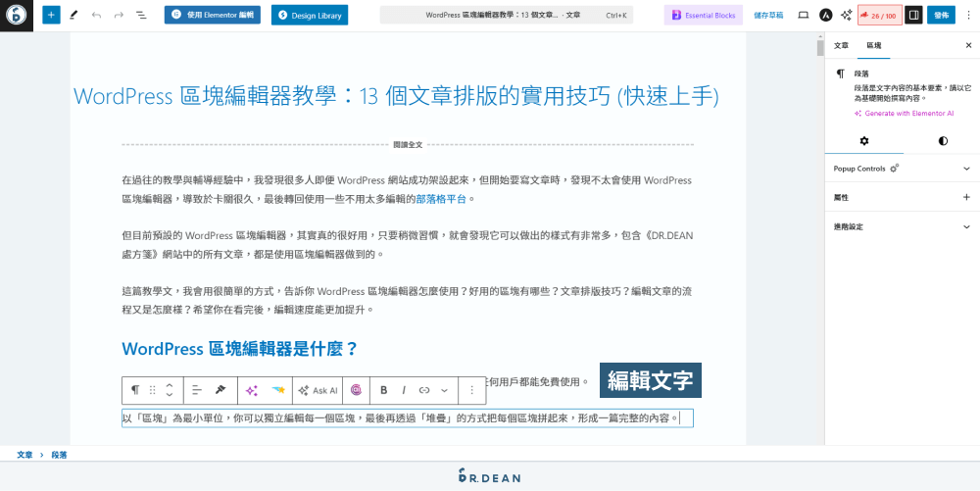This screenshot has height=491, width=980.
Task: Select the half-circle styles tab in the block panel
Action: point(943,140)
